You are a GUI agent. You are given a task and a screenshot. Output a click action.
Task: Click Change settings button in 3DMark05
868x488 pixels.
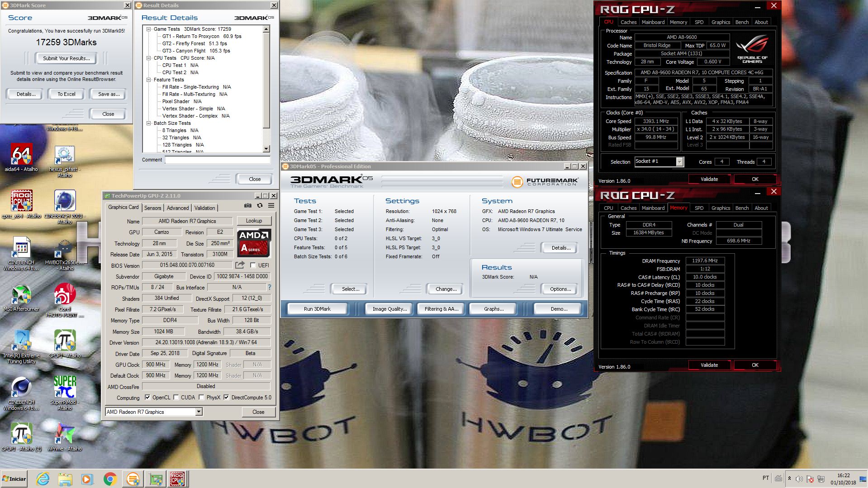coord(446,289)
